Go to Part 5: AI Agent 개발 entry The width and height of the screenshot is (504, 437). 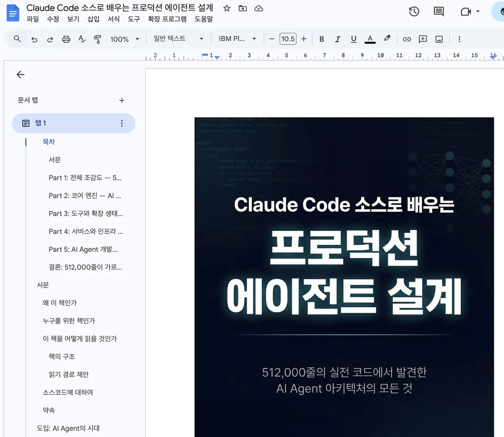83,249
